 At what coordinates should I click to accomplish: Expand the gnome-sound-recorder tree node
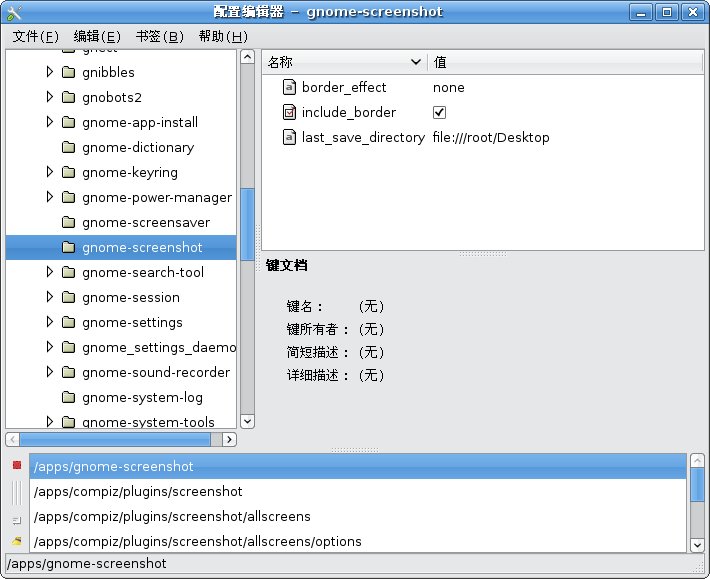[50, 372]
